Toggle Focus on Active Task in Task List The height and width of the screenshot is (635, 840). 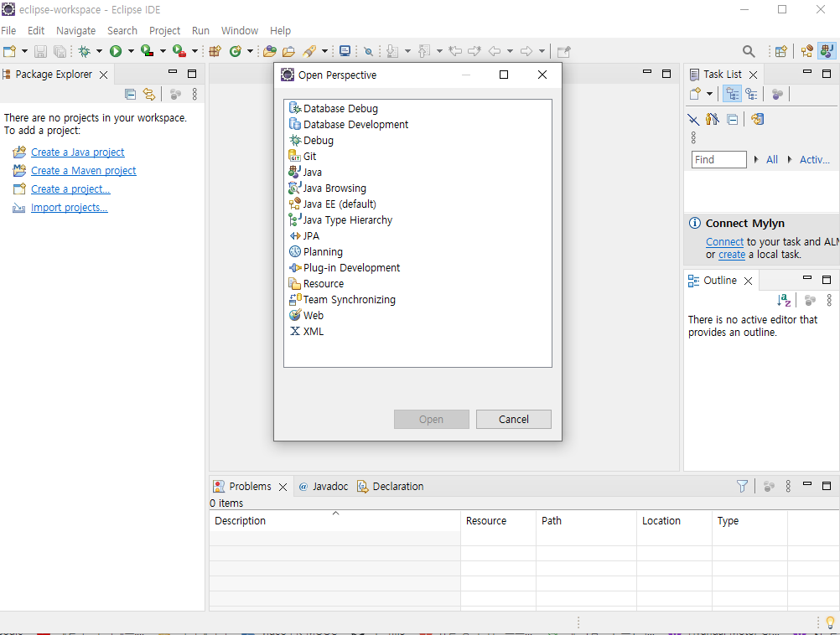coord(777,94)
